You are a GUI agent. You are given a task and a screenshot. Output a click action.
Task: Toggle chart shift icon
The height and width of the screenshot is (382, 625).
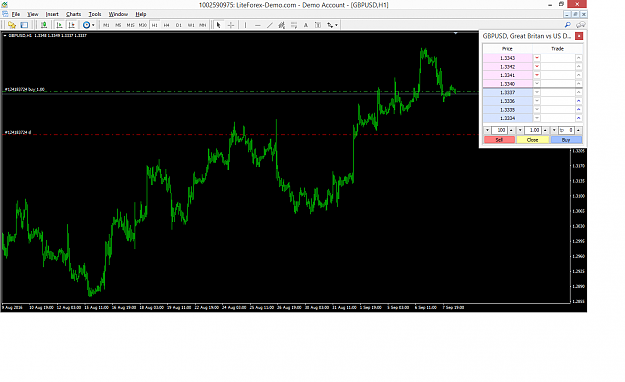pos(72,25)
